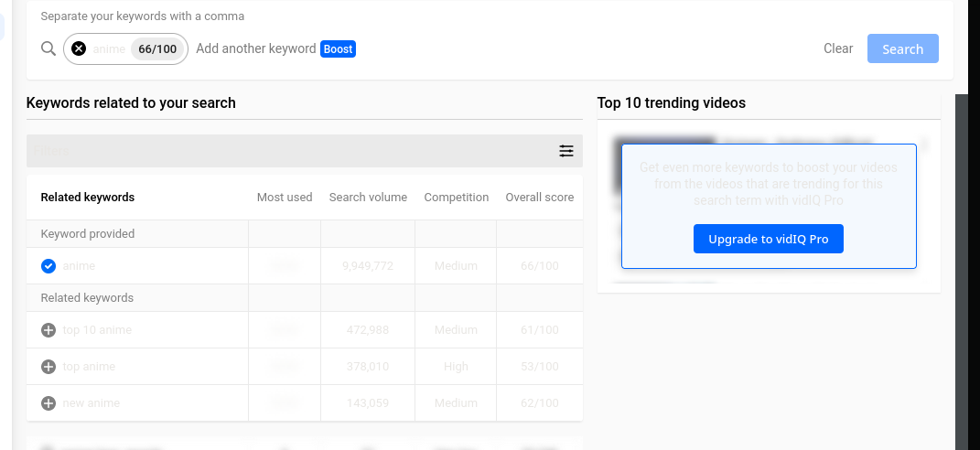Click the blue Search button
The image size is (980, 450).
[x=902, y=48]
